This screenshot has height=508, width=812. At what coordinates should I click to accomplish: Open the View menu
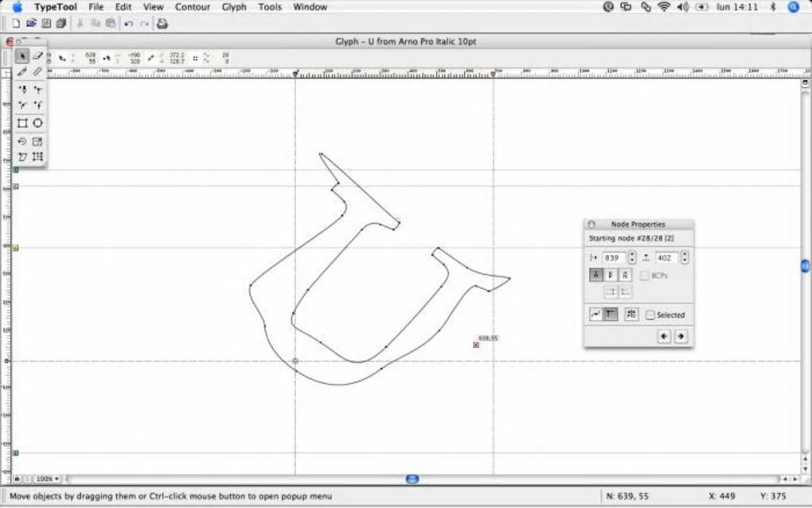pos(154,6)
